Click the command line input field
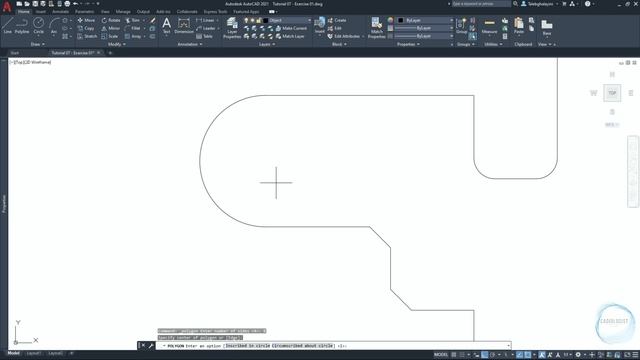 click(332, 346)
